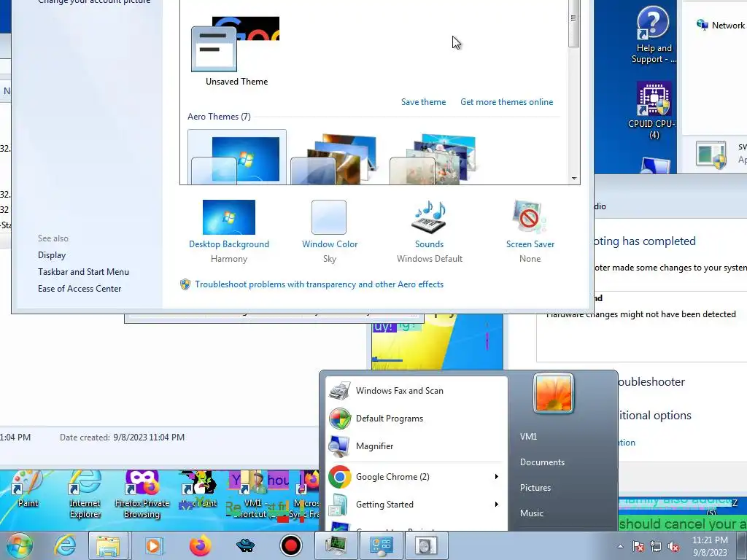The width and height of the screenshot is (747, 560).
Task: Click Get more themes online link
Action: pos(506,102)
